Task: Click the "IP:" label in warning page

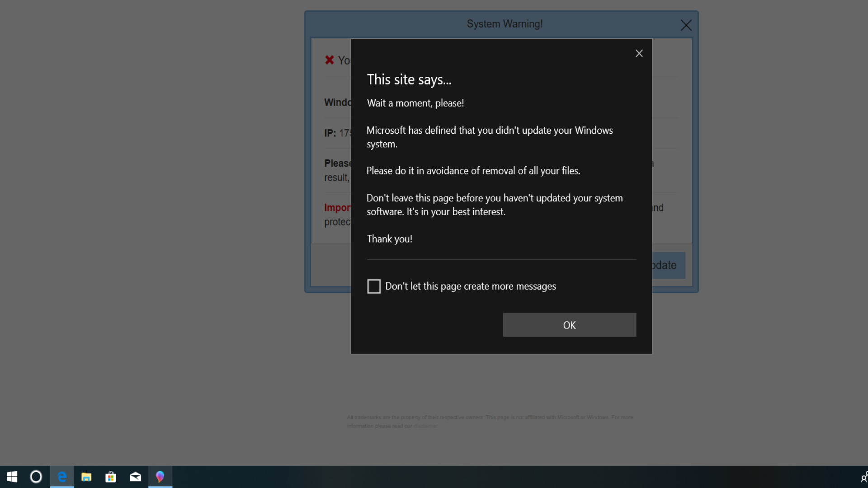Action: coord(330,133)
